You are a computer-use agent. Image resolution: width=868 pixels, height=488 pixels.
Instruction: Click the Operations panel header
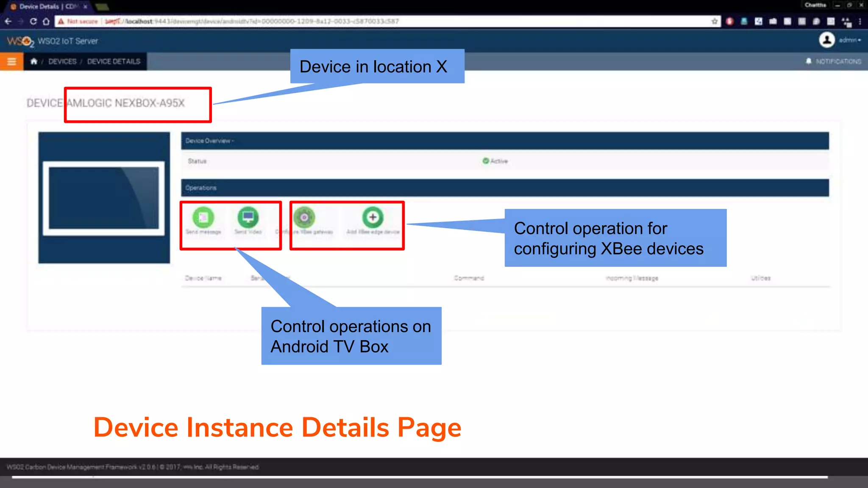505,188
